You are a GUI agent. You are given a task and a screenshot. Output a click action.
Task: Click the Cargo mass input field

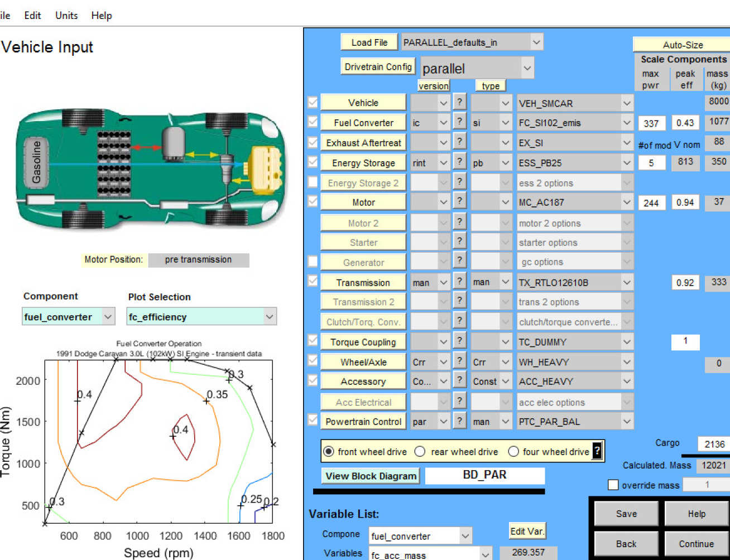coord(713,444)
